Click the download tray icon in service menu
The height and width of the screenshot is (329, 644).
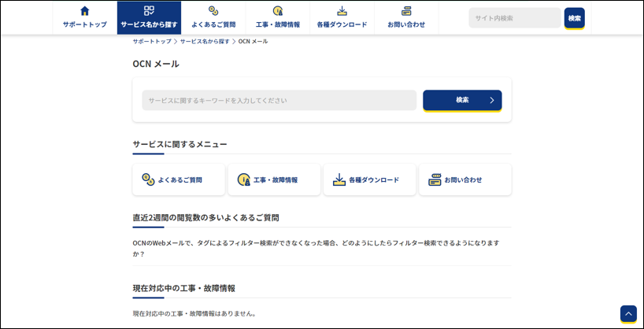tap(339, 179)
